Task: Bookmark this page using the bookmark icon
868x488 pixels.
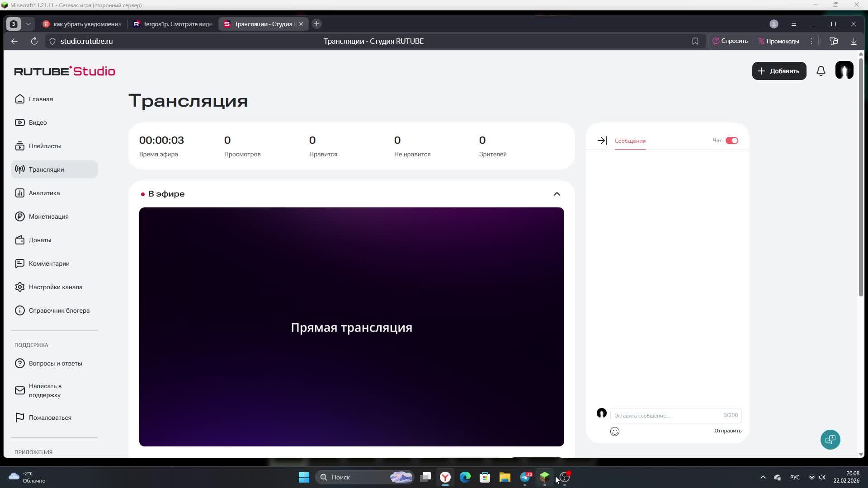Action: (x=695, y=41)
